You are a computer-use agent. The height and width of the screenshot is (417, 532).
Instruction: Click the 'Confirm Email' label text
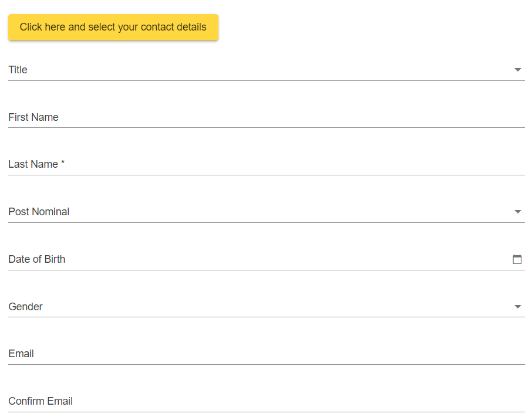[x=41, y=401]
